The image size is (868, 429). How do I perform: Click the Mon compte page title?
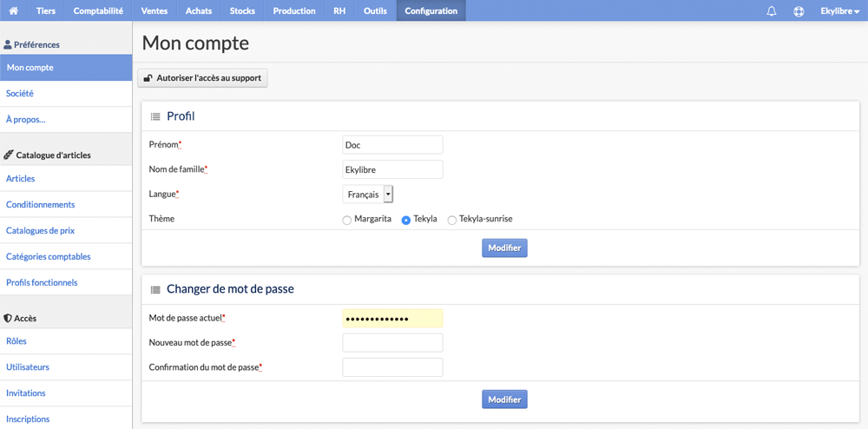pos(195,43)
